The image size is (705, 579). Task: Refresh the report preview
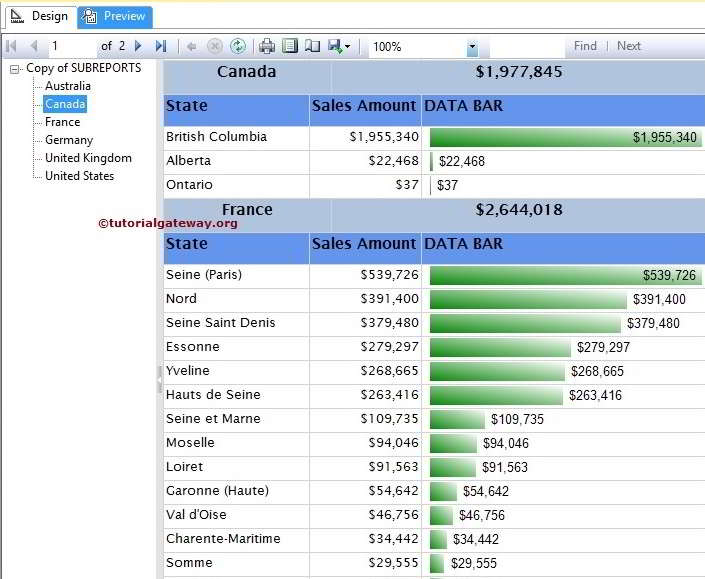[x=237, y=46]
